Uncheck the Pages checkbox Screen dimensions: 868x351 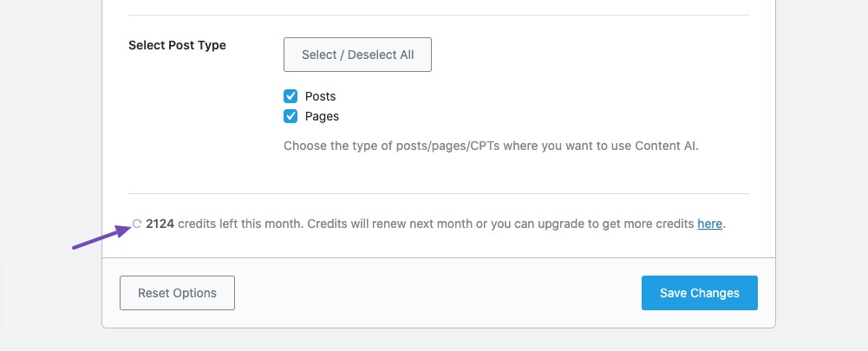[x=290, y=116]
